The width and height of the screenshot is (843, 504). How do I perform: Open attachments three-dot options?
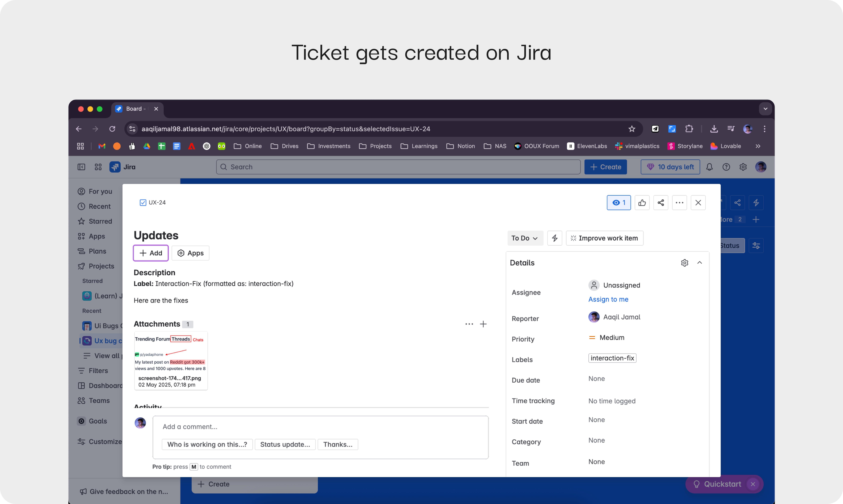[x=469, y=324]
